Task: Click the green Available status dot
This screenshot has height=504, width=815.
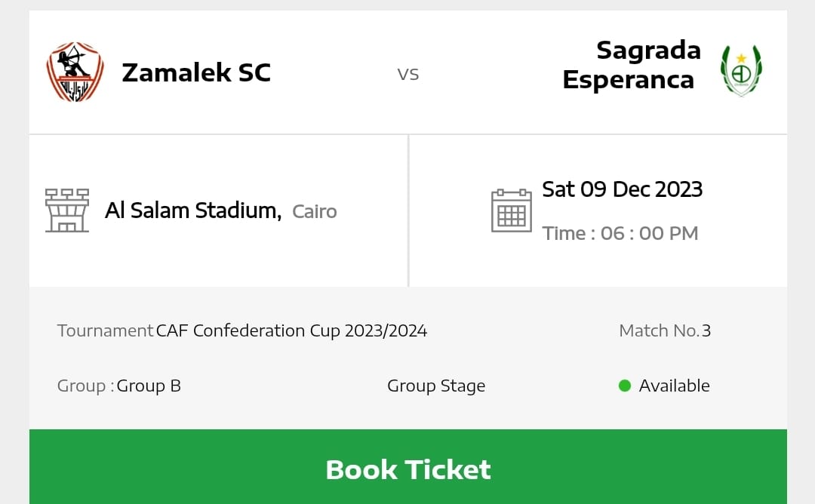Action: point(624,386)
